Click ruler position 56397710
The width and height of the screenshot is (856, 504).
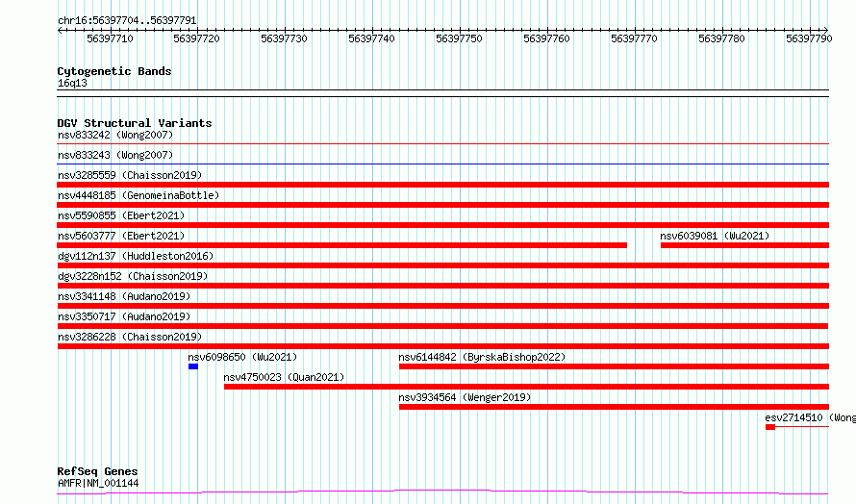pyautogui.click(x=110, y=38)
